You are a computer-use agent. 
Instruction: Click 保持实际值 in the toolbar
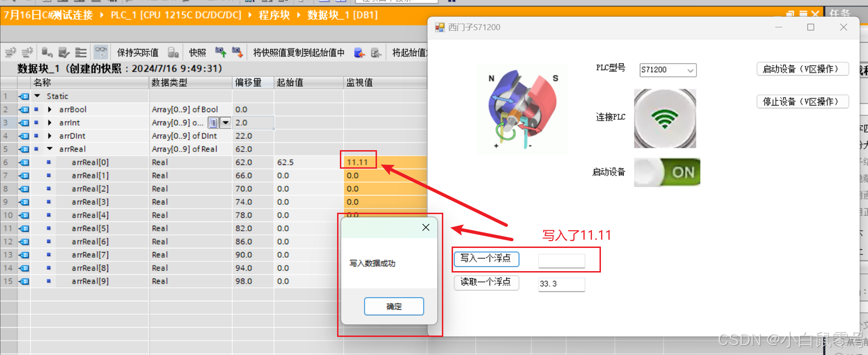pyautogui.click(x=137, y=52)
